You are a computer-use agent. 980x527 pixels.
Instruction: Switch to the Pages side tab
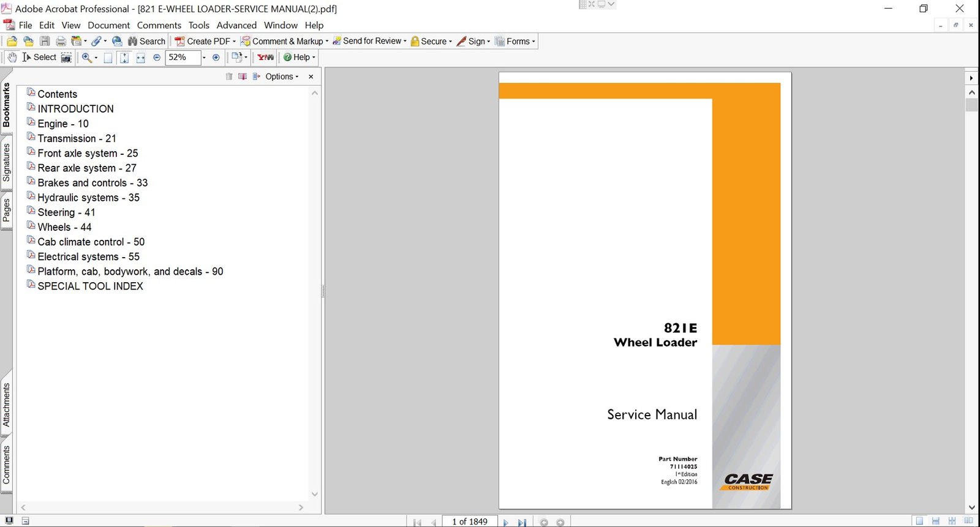point(7,211)
